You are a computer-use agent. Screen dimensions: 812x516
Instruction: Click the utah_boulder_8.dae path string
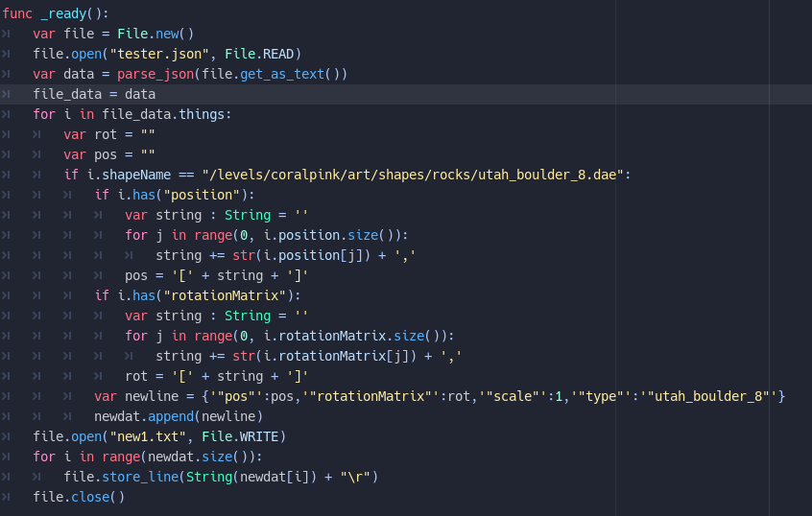coord(413,175)
